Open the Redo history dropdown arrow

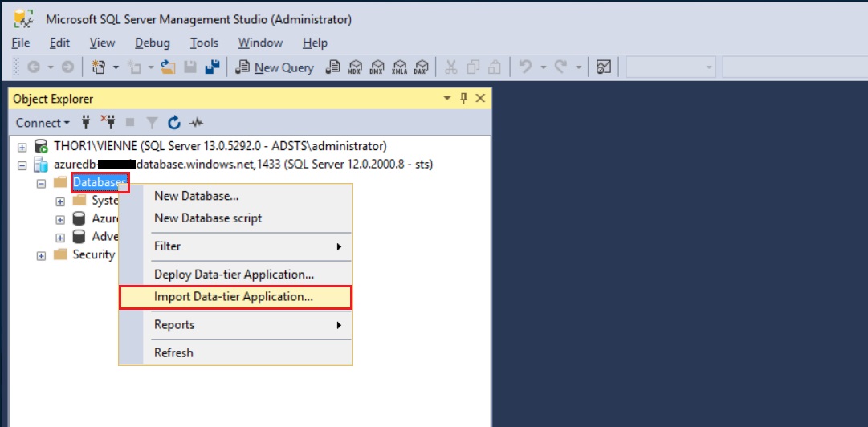coord(578,67)
